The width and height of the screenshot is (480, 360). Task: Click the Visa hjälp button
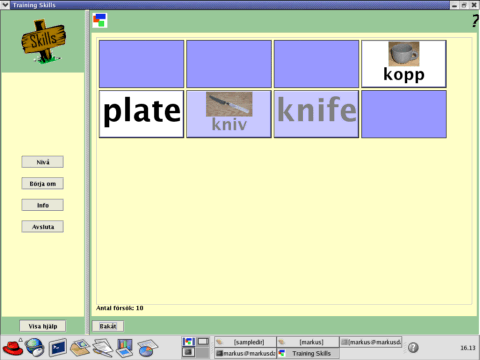[43, 326]
